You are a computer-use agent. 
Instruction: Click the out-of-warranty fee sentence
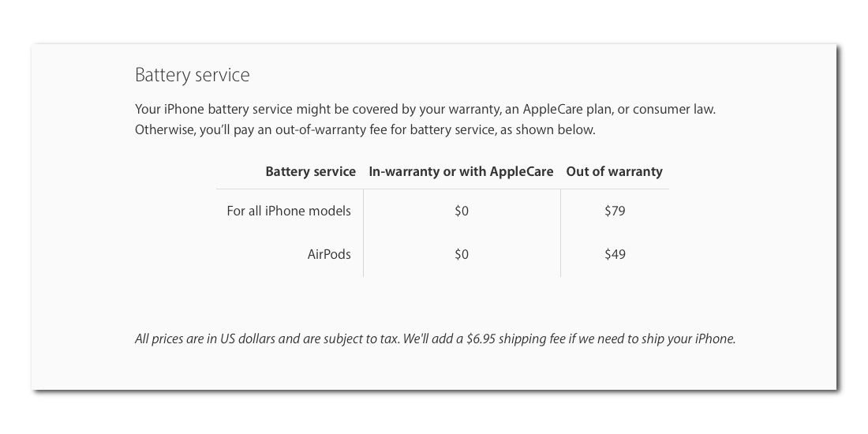365,130
